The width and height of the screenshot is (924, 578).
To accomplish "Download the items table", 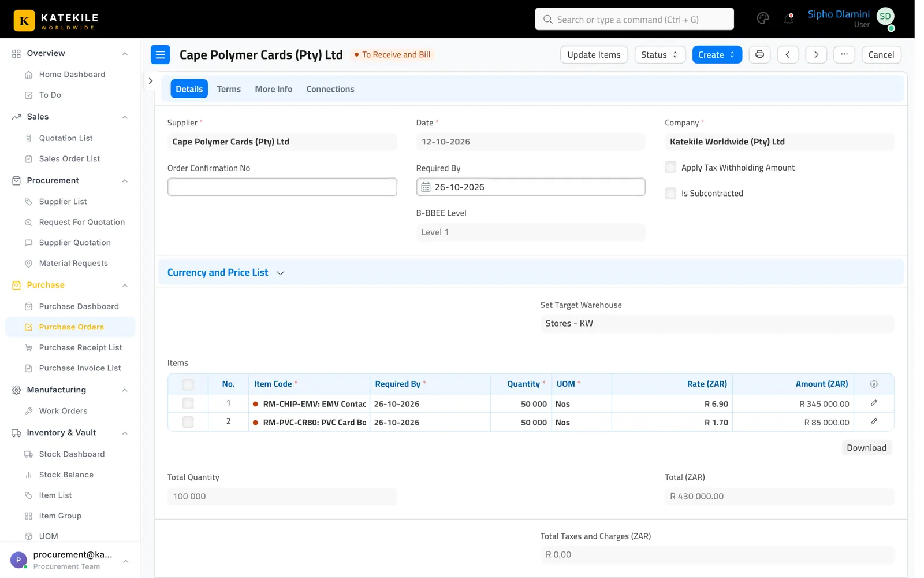I will point(866,447).
